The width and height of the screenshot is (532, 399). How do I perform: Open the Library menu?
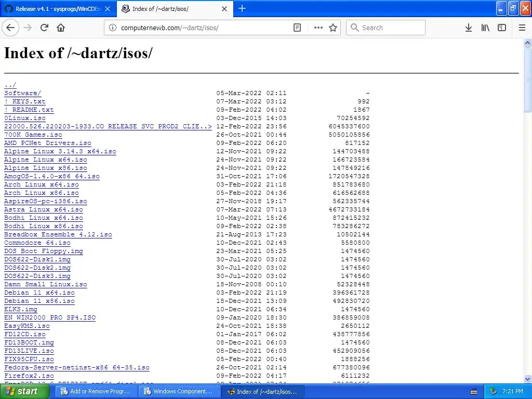tap(485, 28)
